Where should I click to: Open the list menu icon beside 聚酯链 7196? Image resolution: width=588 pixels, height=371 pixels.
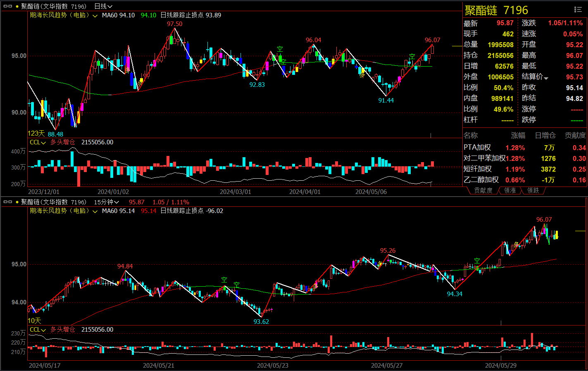pyautogui.click(x=578, y=10)
